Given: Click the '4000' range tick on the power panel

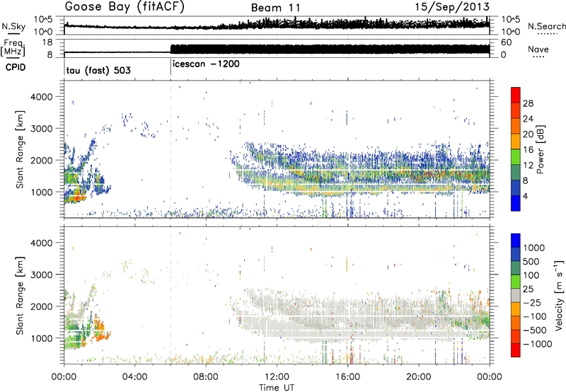Looking at the screenshot, I should [42, 97].
